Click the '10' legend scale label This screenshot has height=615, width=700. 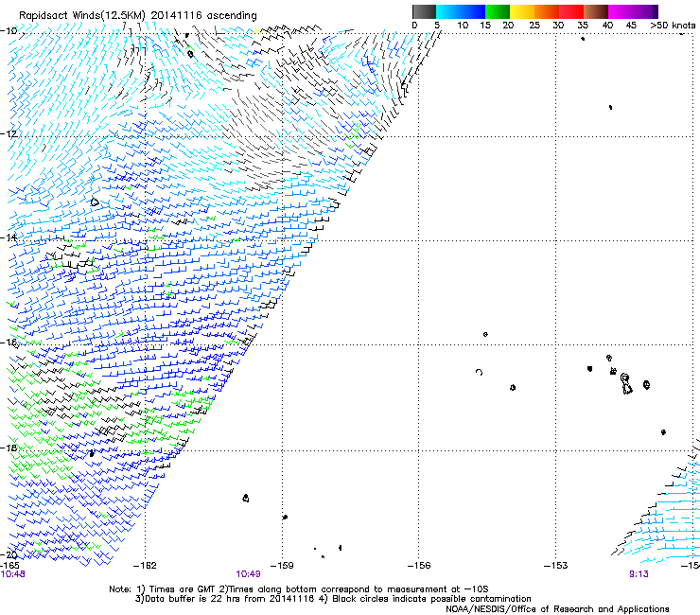click(463, 26)
